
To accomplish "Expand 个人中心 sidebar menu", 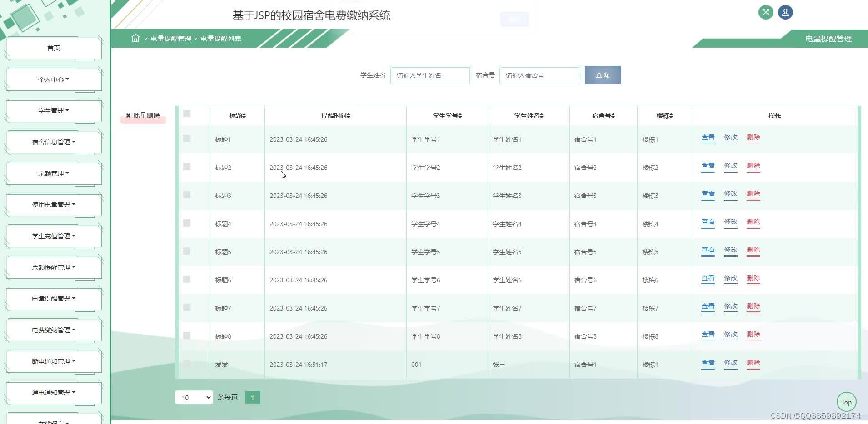I will (54, 79).
